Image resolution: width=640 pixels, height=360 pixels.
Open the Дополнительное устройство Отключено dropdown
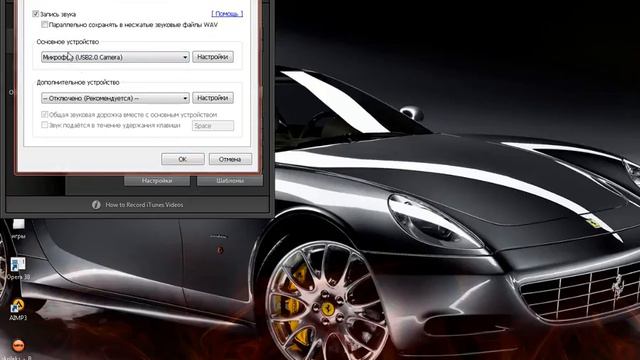tap(115, 98)
